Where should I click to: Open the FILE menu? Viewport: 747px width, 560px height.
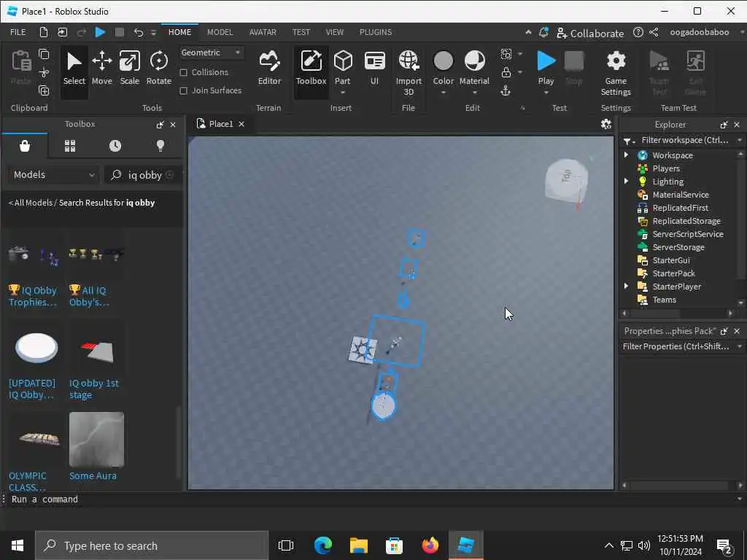tap(18, 32)
